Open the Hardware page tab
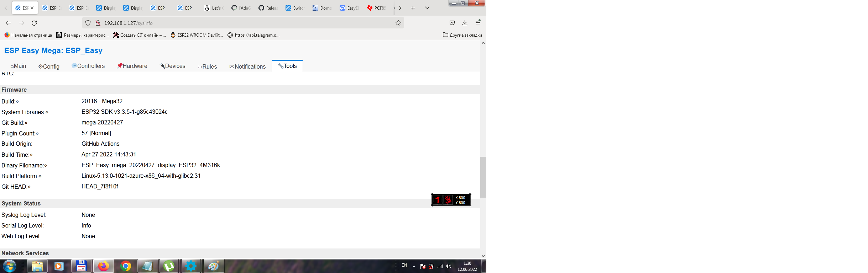This screenshot has height=273, width=868. (x=132, y=66)
